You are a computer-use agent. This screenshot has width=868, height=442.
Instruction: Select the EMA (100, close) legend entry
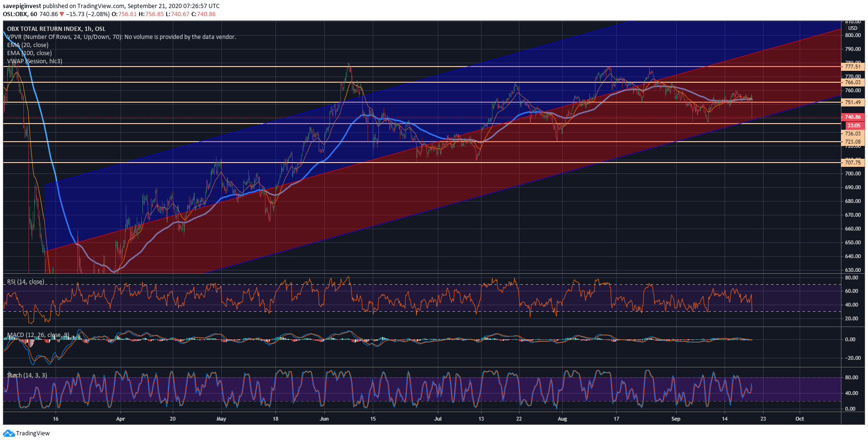coord(29,53)
